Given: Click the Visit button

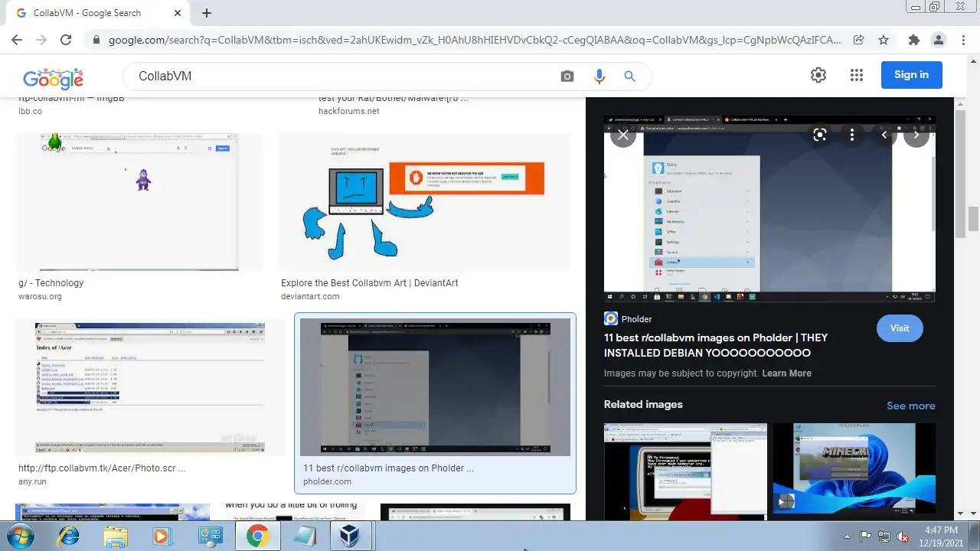Looking at the screenshot, I should pos(900,328).
